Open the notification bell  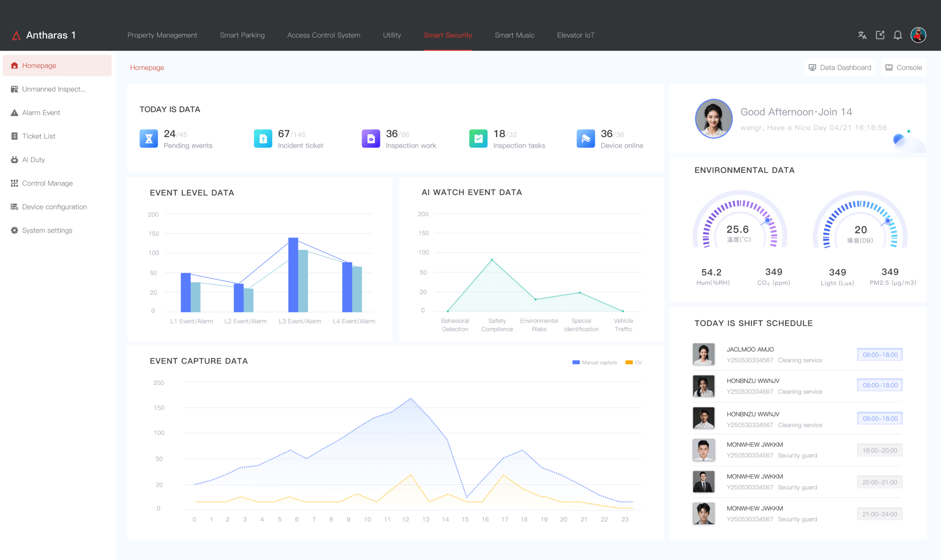(898, 35)
